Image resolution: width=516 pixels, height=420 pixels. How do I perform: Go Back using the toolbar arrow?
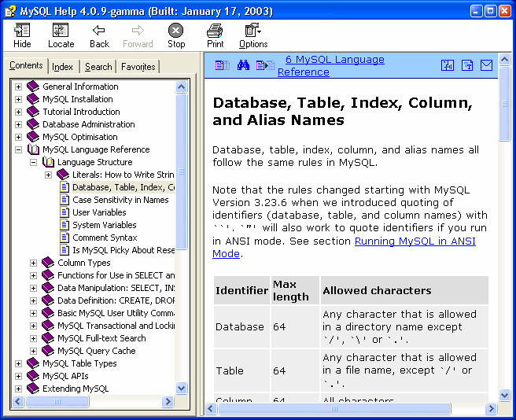click(x=99, y=31)
